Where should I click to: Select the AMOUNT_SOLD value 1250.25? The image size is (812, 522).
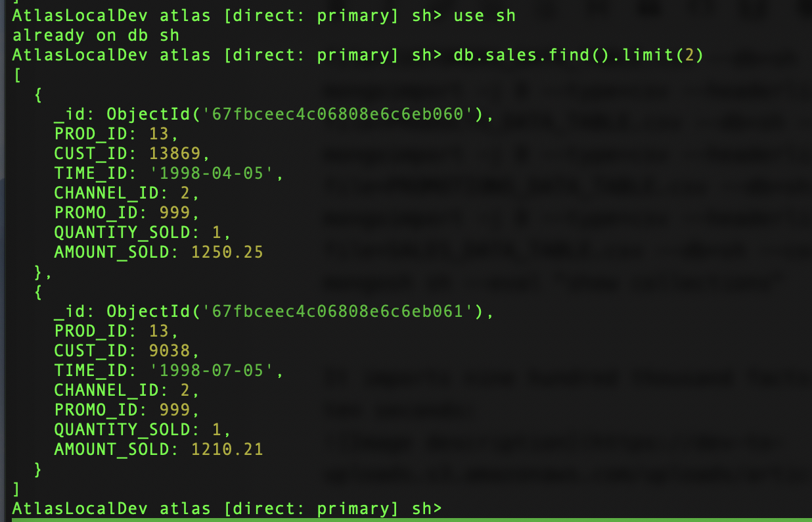point(227,252)
